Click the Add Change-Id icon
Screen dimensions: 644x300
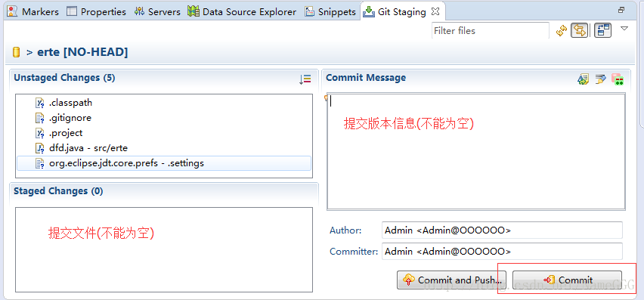[618, 79]
